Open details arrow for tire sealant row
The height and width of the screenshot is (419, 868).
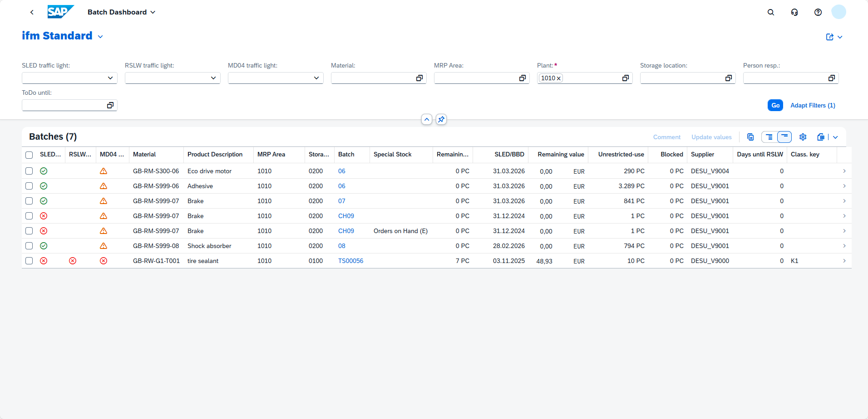click(x=844, y=261)
